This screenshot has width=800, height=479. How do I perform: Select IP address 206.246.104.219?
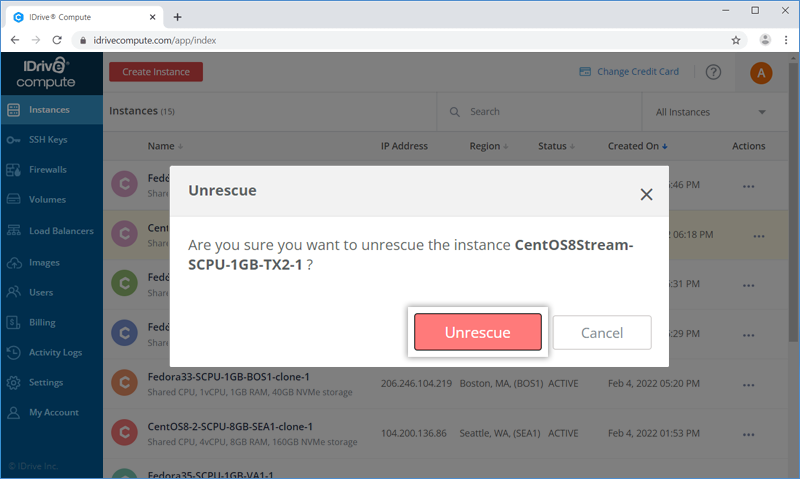coord(416,383)
